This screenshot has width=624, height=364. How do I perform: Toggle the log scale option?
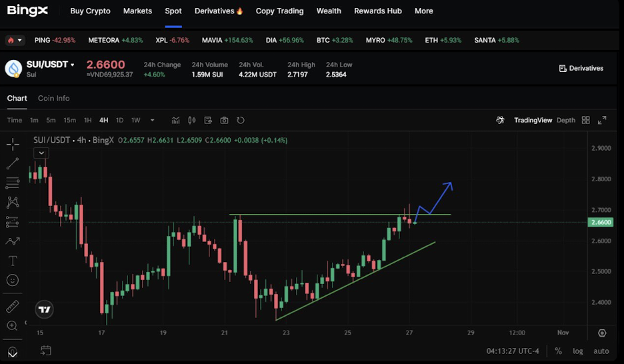577,351
